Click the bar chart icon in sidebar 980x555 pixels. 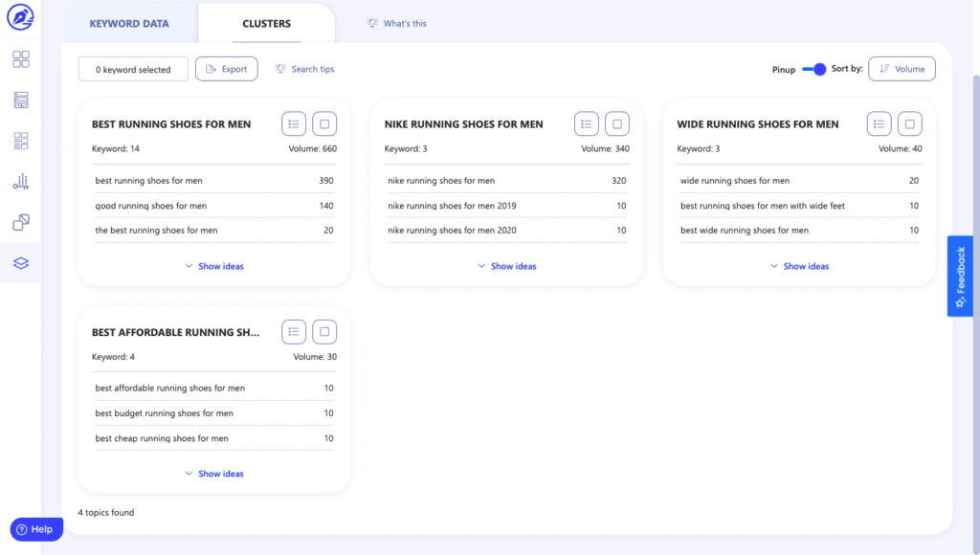tap(21, 181)
